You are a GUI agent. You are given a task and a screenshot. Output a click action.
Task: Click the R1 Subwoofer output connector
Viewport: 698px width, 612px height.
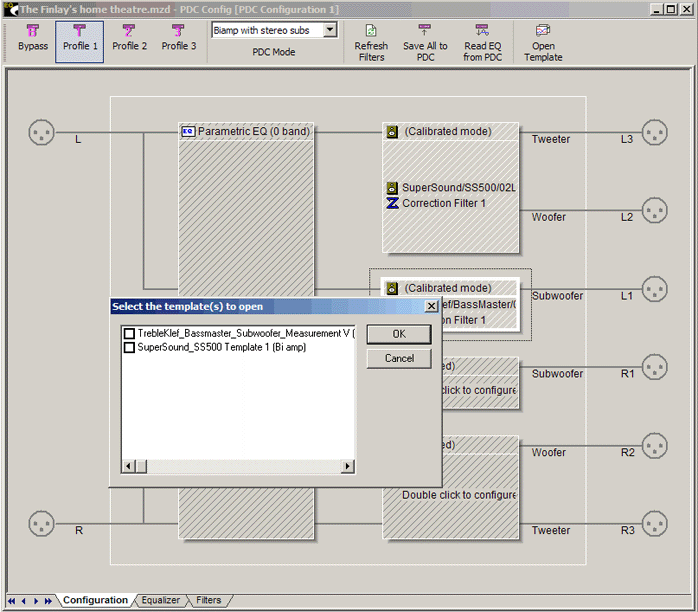(654, 367)
